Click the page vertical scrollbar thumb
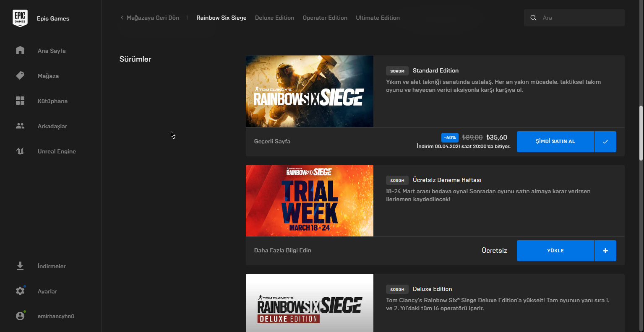Image resolution: width=644 pixels, height=332 pixels. pyautogui.click(x=641, y=132)
